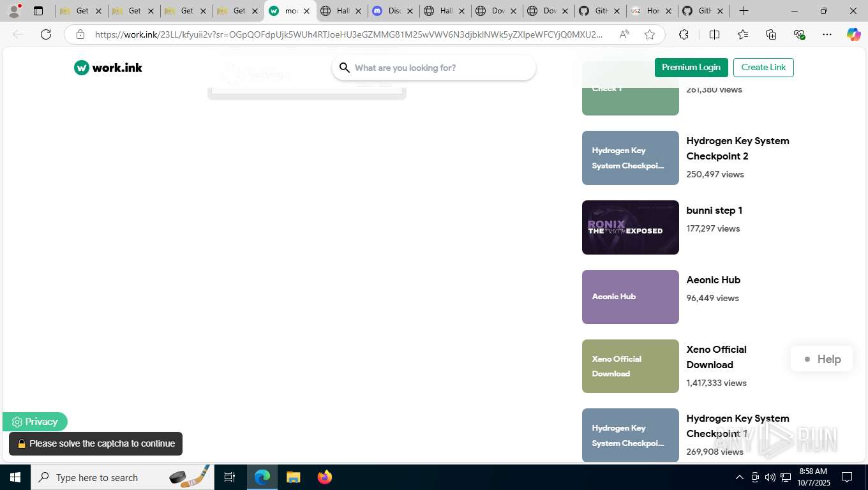Open the bunni step 1 RONIX thumbnail
This screenshot has width=868, height=490.
pyautogui.click(x=631, y=227)
